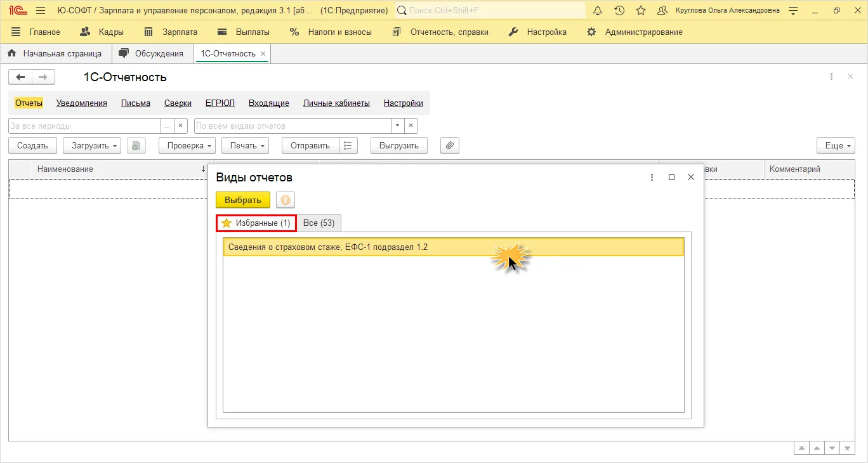
Task: Open form more-options dots of 1С-Отчетность
Action: (x=831, y=77)
